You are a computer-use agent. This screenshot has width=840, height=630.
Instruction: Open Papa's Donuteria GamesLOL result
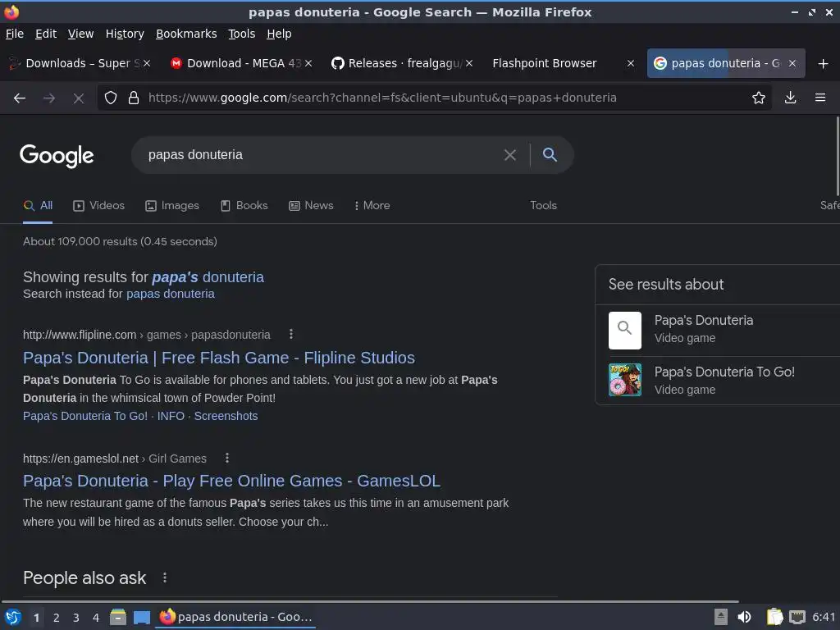tap(231, 481)
